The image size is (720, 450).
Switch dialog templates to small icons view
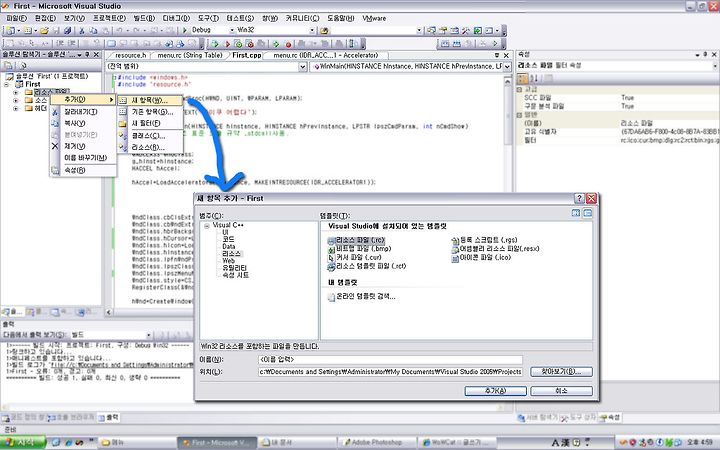pos(587,213)
